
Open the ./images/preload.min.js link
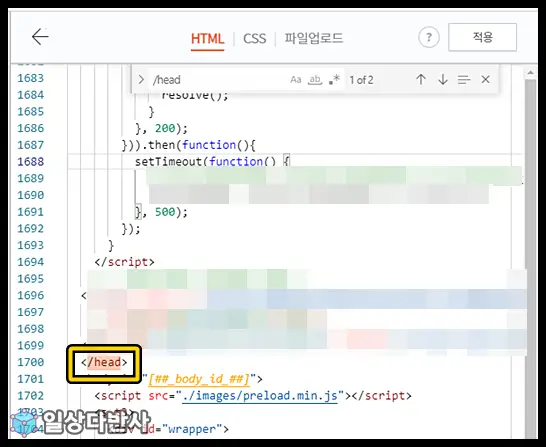(260, 396)
